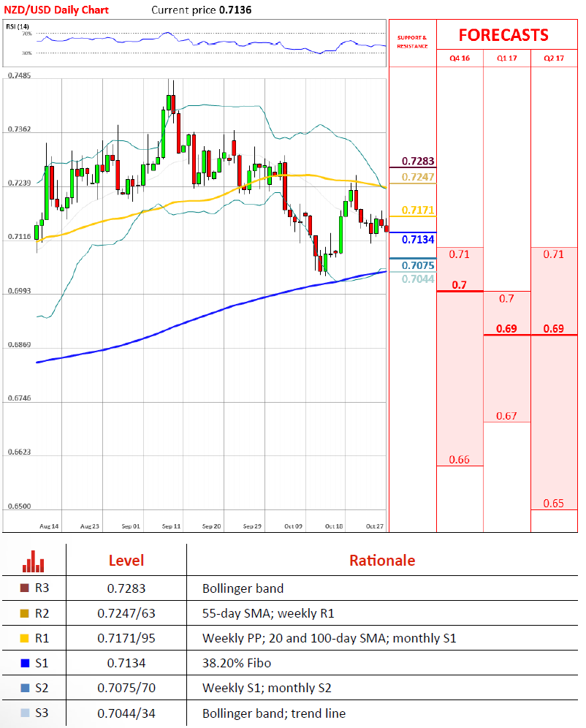
Task: Click the RSI (14) label
Action: [x=17, y=26]
